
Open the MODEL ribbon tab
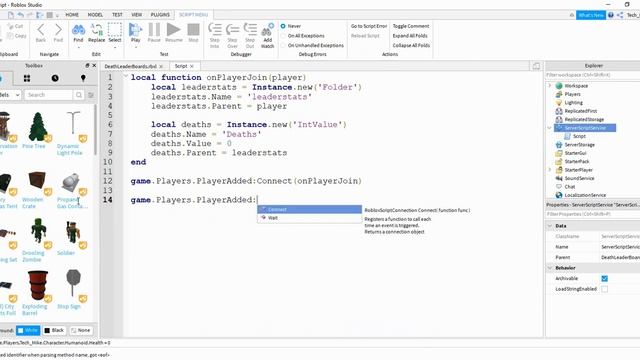click(95, 15)
